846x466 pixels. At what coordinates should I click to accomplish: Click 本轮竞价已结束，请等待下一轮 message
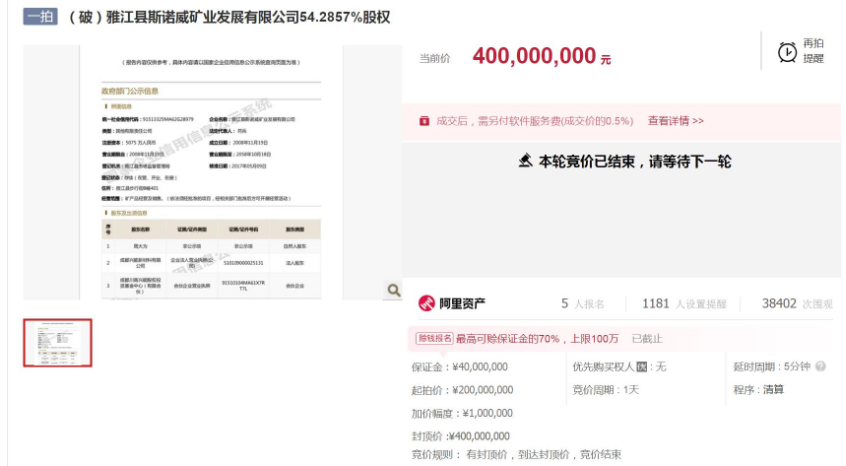[x=634, y=161]
